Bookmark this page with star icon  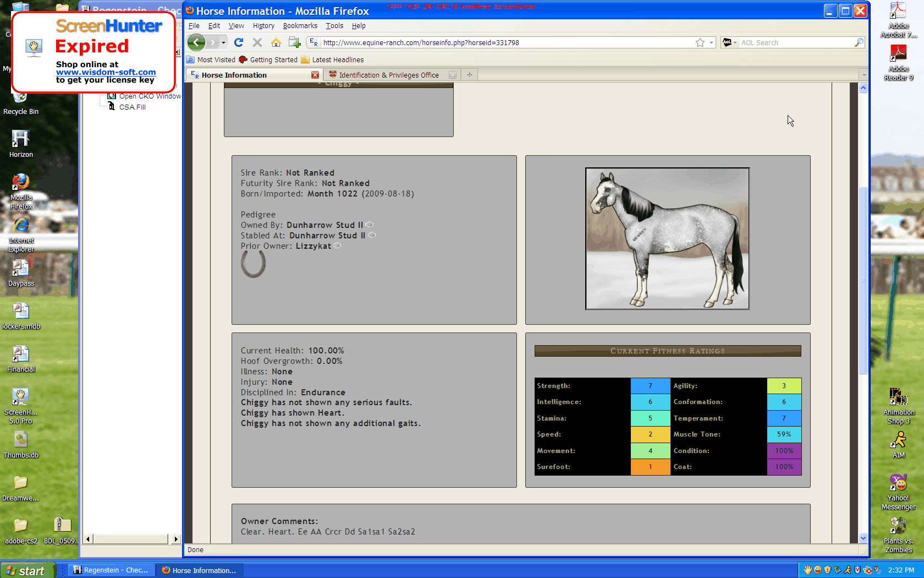(x=700, y=42)
